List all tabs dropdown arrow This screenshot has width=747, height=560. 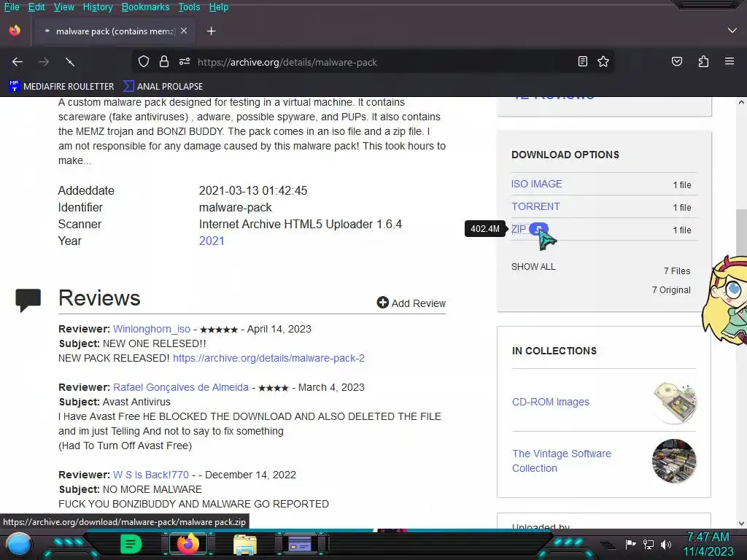732,31
